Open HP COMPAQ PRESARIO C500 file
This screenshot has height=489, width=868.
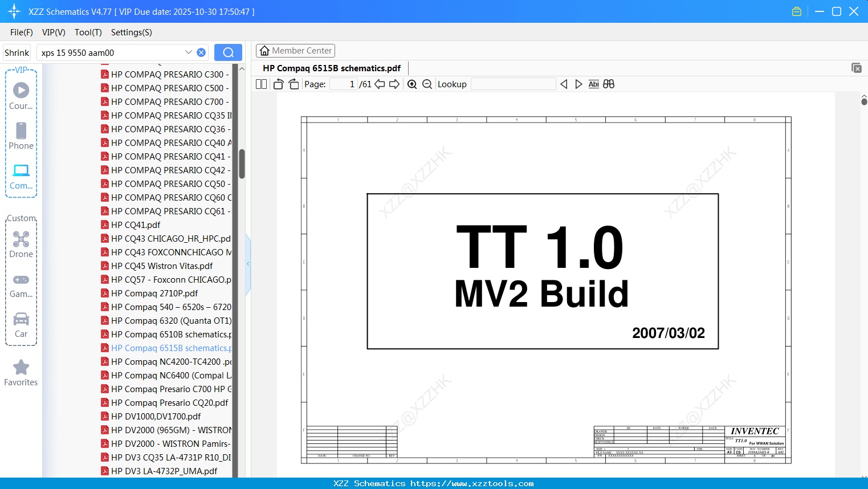[166, 88]
